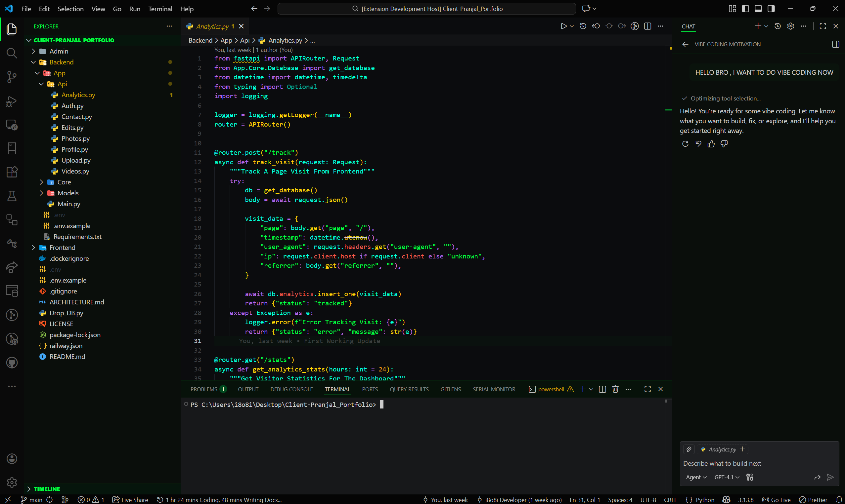Kill the active terminal
This screenshot has height=504, width=845.
pyautogui.click(x=615, y=389)
